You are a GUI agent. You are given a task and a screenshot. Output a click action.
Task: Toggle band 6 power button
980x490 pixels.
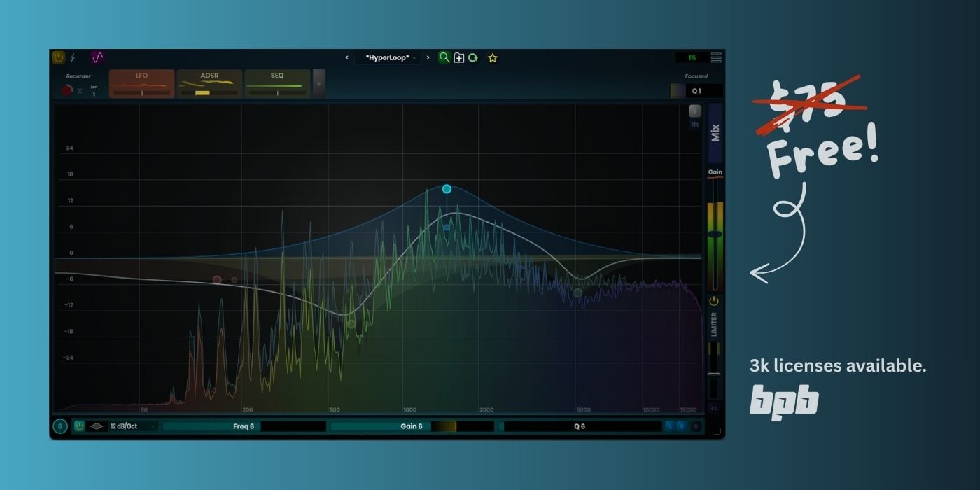click(79, 426)
